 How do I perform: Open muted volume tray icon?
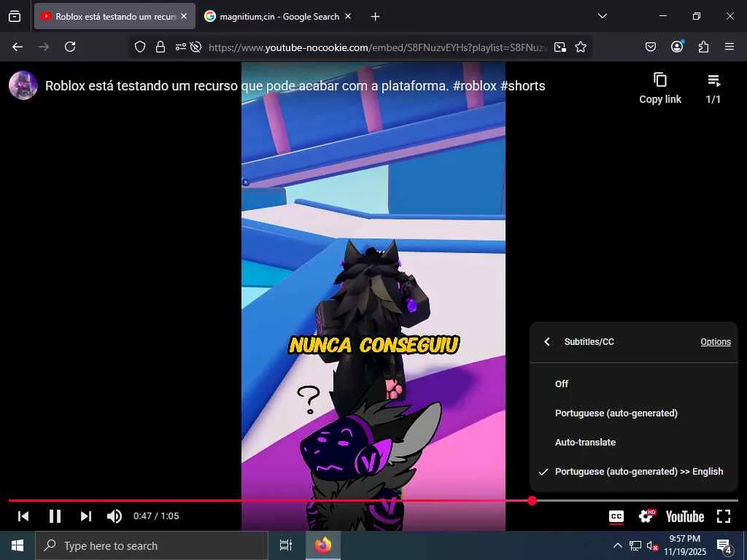point(652,545)
